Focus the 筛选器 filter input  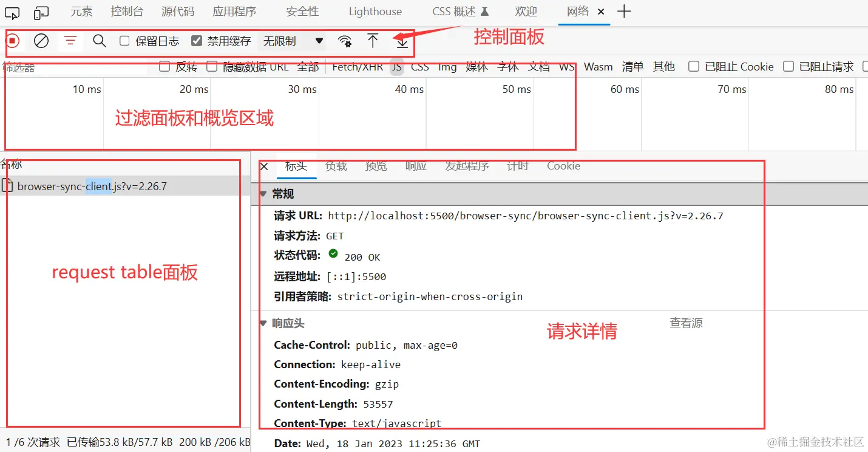tap(74, 67)
